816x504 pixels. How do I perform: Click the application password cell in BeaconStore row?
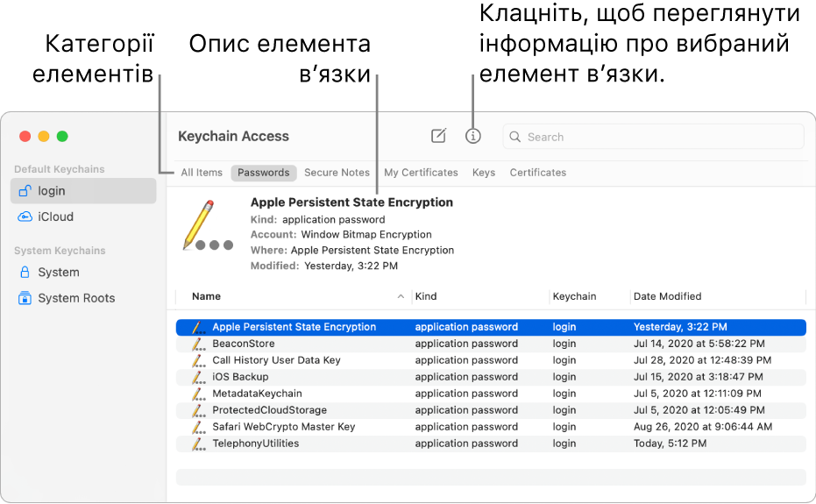[466, 344]
